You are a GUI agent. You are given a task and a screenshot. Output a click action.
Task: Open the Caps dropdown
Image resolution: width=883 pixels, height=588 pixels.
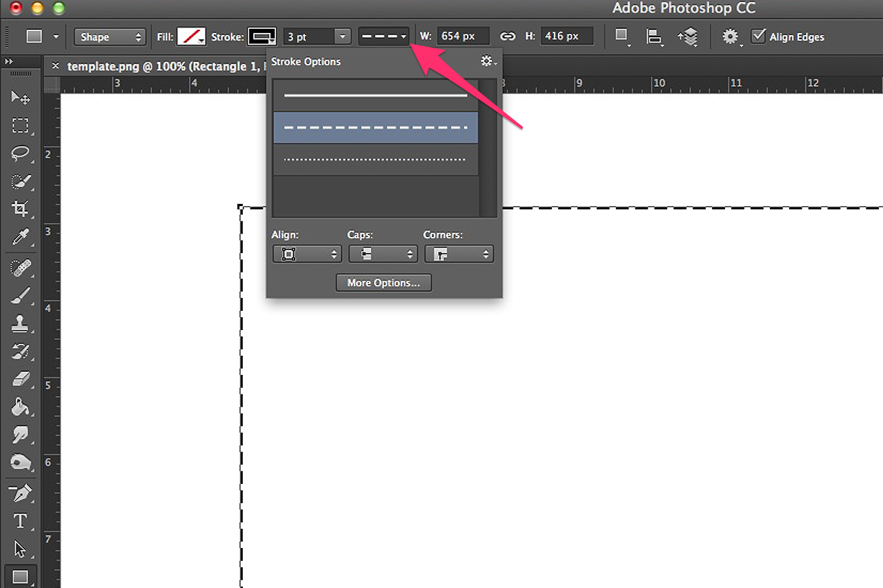pos(383,254)
